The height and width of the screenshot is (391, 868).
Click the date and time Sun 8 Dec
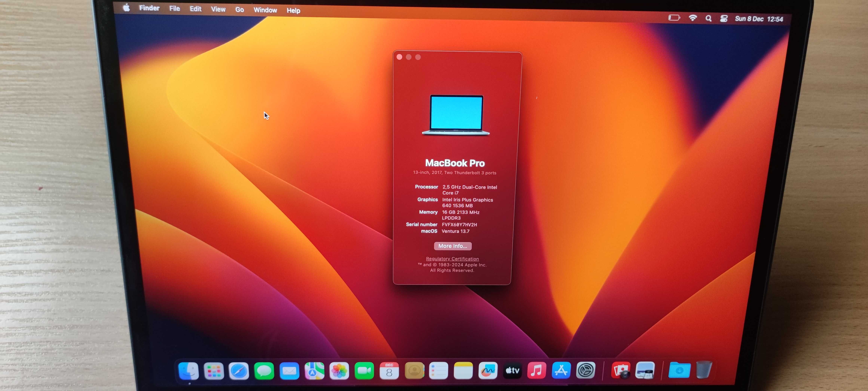point(759,19)
